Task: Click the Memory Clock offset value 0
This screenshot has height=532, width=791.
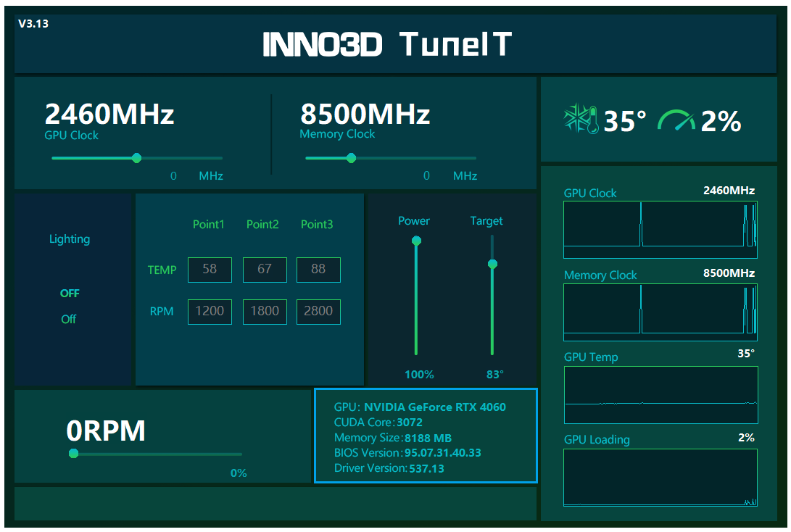Action: click(426, 176)
